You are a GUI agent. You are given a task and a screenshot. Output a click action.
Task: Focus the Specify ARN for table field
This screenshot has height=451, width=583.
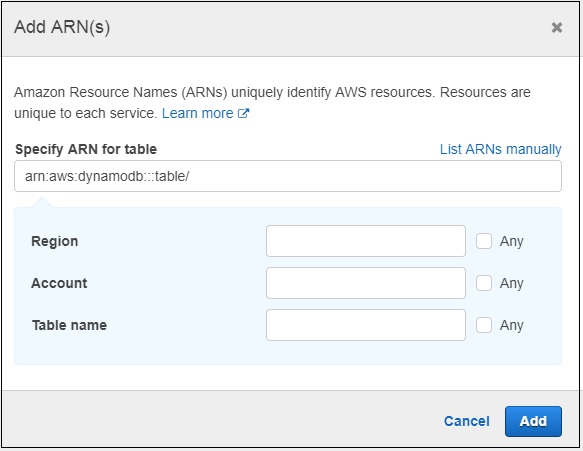click(x=288, y=176)
